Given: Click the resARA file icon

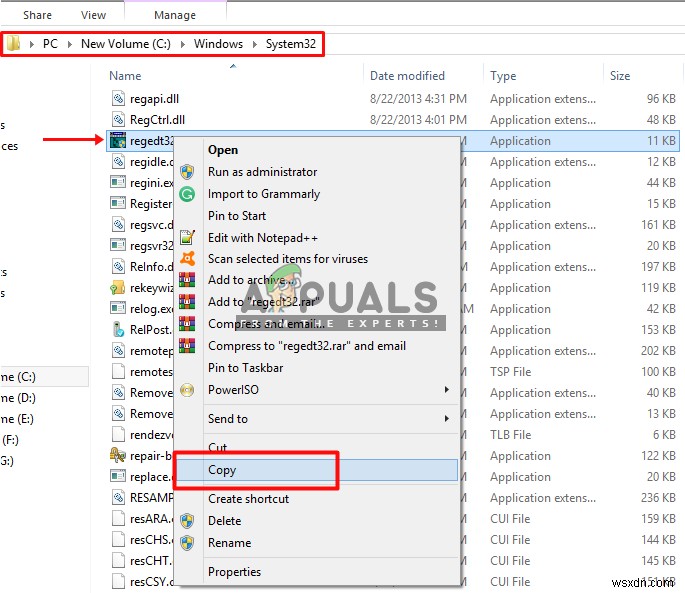Looking at the screenshot, I should 118,518.
